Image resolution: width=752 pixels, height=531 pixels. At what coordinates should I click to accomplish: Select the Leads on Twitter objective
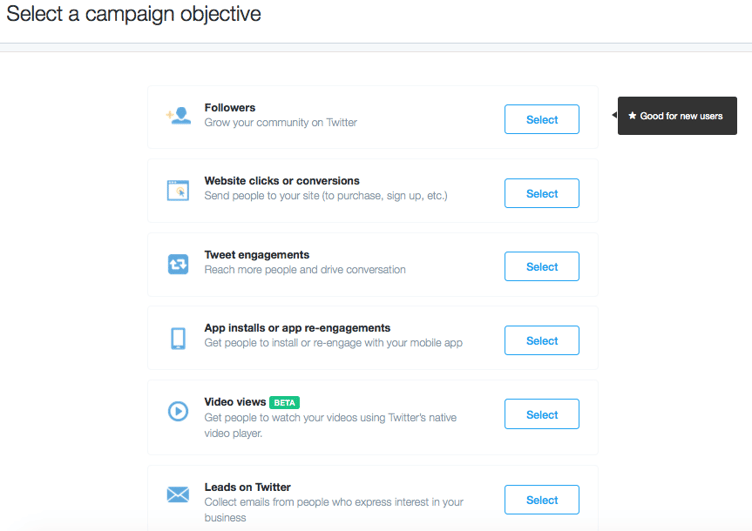541,500
